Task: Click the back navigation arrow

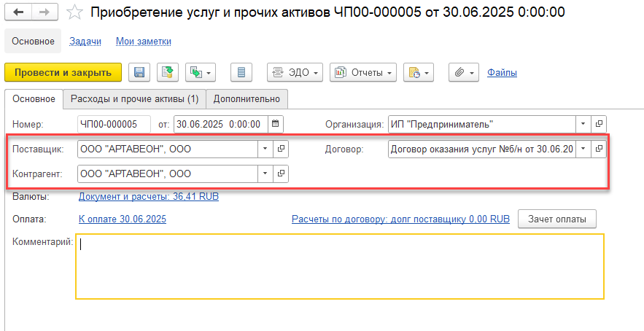Action: [x=19, y=12]
